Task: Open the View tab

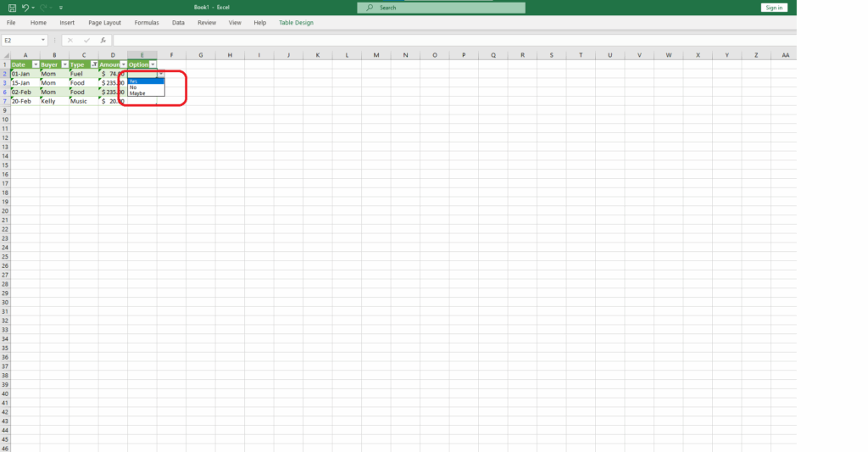Action: pos(235,23)
